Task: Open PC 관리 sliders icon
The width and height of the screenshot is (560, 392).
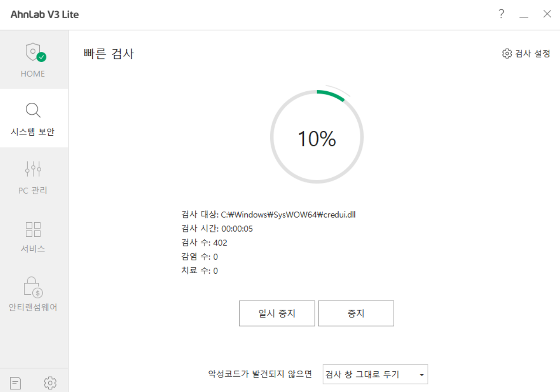Action: click(x=33, y=169)
